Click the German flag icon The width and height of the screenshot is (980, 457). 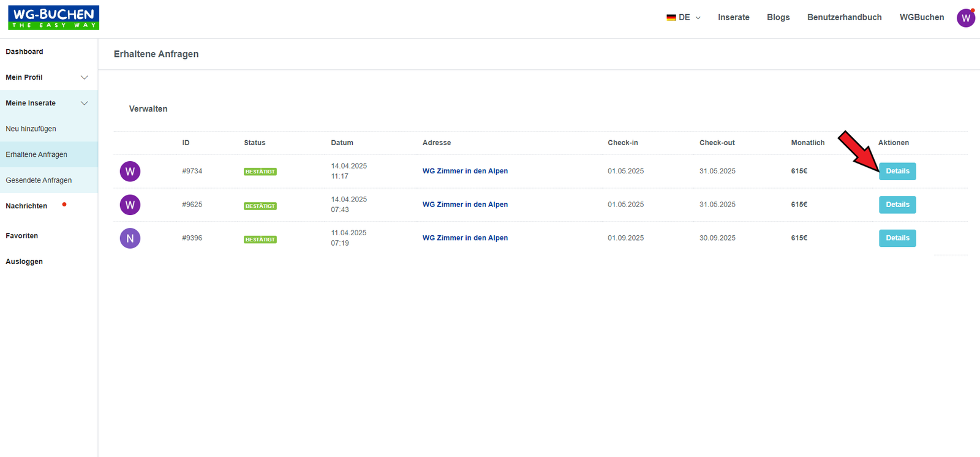(x=671, y=18)
